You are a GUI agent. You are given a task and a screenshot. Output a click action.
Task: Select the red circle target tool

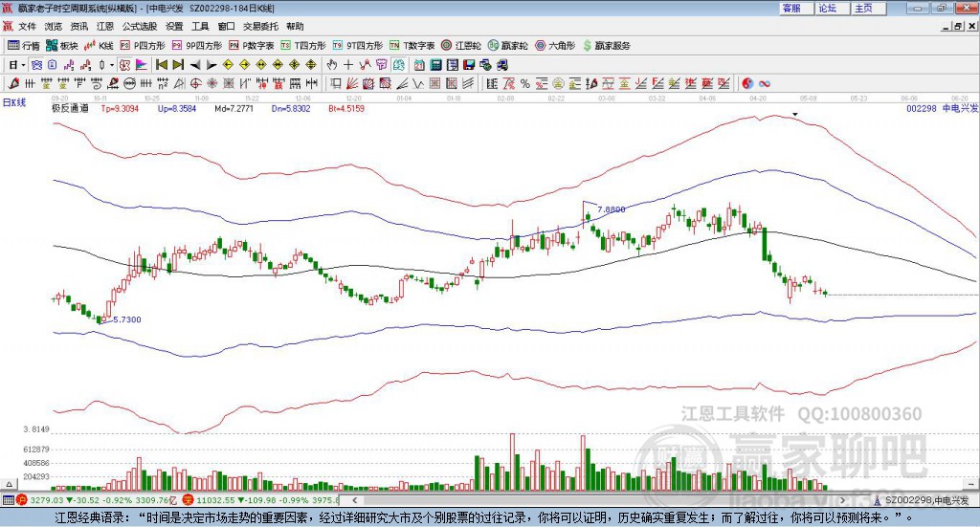click(195, 83)
